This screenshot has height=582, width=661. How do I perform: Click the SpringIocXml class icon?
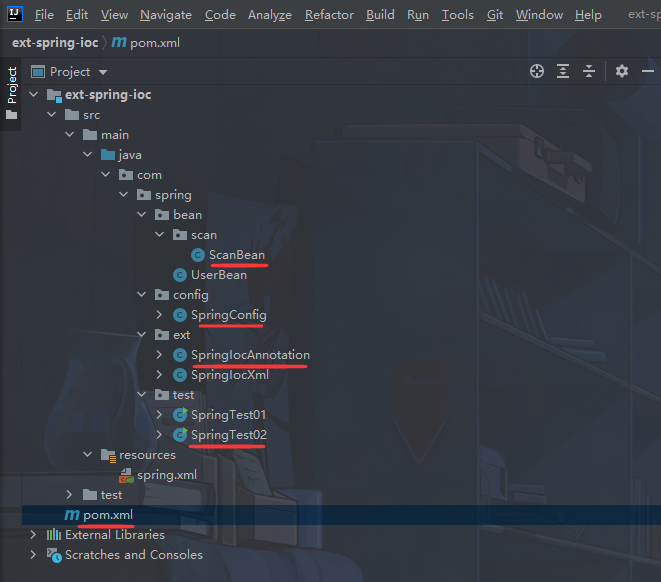click(180, 375)
